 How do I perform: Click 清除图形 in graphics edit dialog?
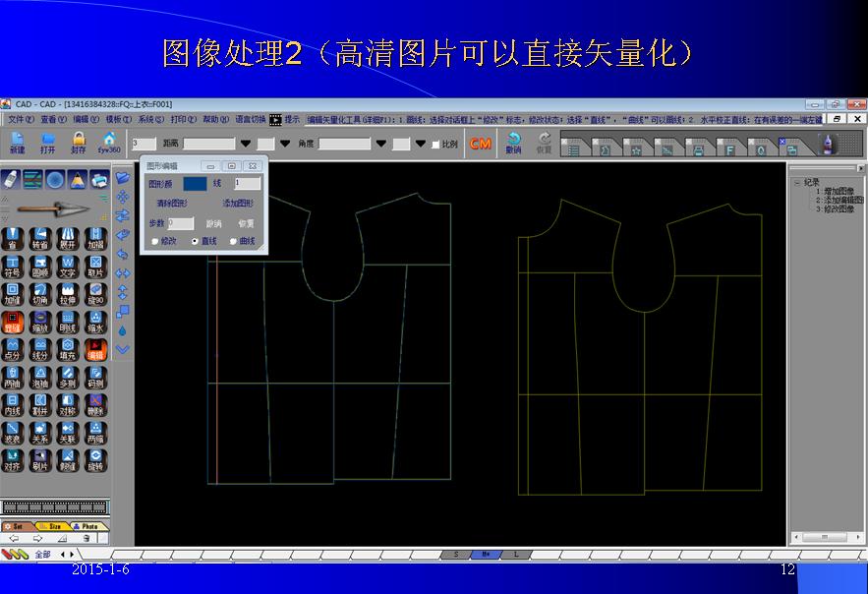[x=172, y=204]
